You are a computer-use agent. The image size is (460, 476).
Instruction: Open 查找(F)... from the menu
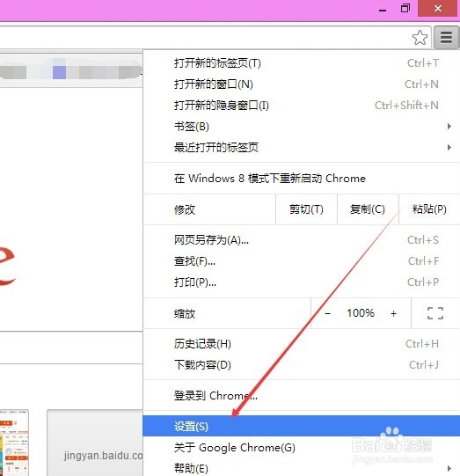(x=302, y=261)
